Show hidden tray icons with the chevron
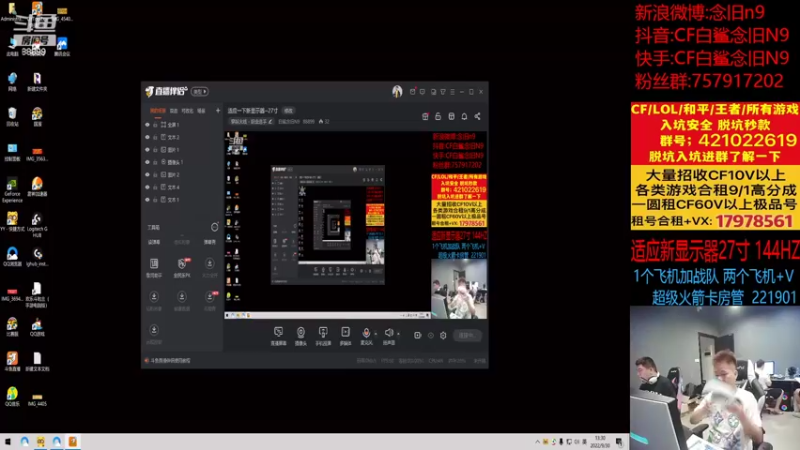Screen dimensions: 800x450 537,442
